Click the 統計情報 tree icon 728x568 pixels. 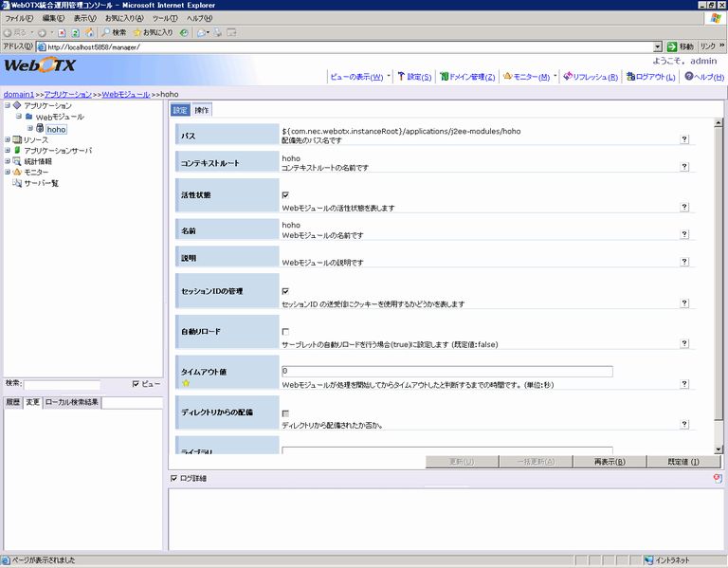tap(17, 161)
